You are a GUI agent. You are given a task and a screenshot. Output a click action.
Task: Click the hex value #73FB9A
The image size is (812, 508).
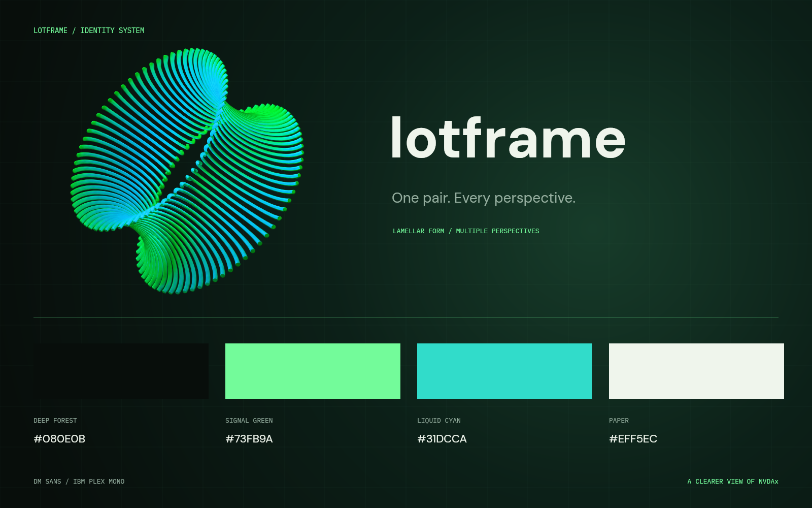249,439
